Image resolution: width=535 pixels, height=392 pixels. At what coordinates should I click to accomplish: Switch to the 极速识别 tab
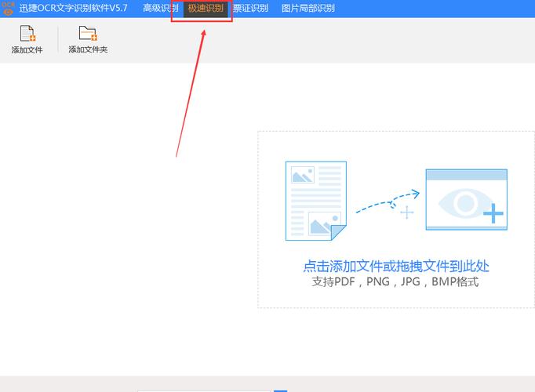(x=206, y=8)
